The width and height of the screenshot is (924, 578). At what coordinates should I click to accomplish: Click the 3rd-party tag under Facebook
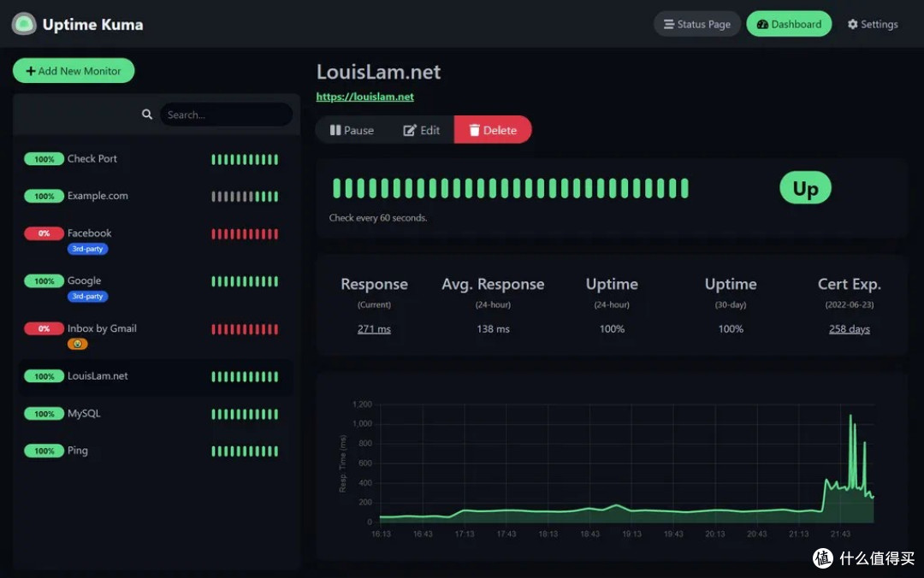coord(87,249)
